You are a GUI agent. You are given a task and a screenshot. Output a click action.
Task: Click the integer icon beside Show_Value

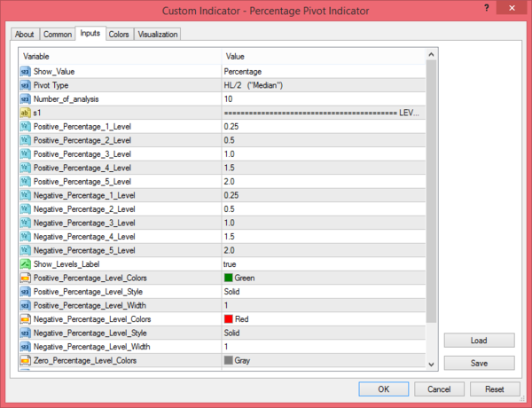26,72
